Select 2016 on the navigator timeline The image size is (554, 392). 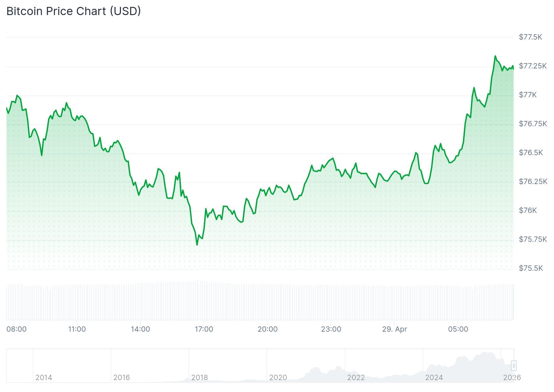click(x=122, y=377)
